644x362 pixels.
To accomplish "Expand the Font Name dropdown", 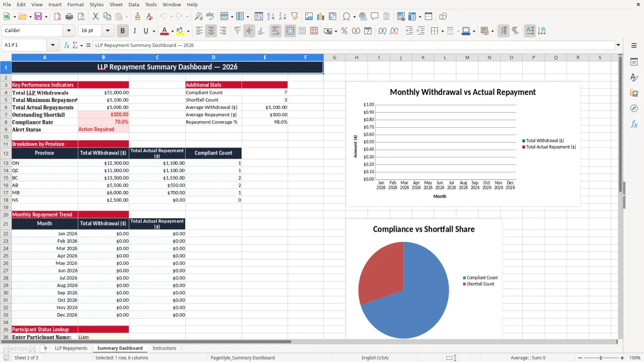I will tap(68, 31).
